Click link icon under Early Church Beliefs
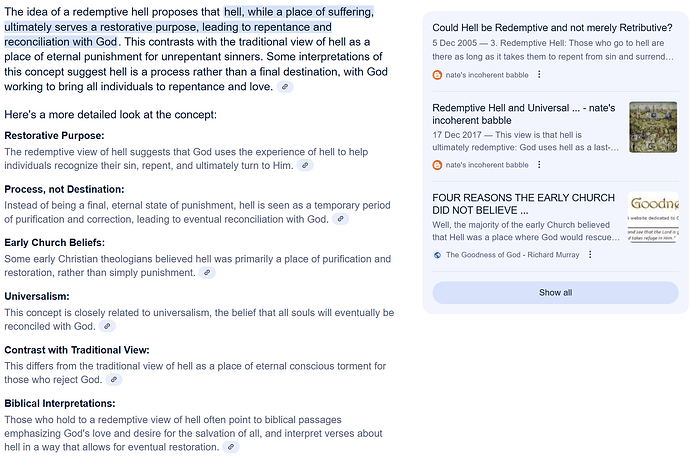690x458 pixels. 208,272
